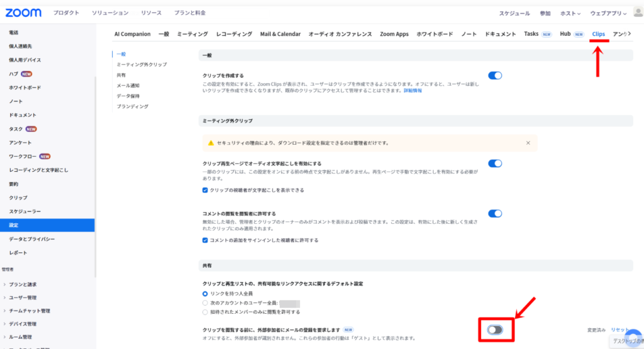Uncheck コメントの追加をサインインした視聴者に許可する

pyautogui.click(x=205, y=240)
